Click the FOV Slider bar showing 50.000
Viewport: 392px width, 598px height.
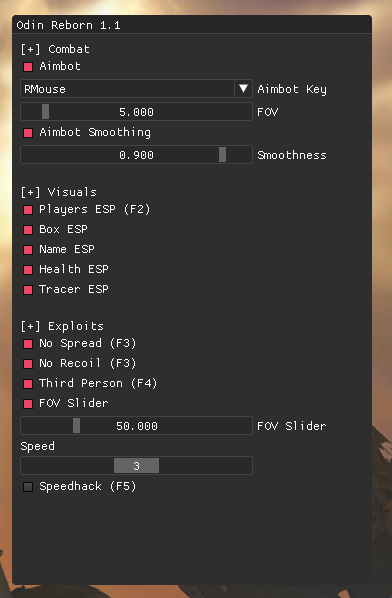pyautogui.click(x=136, y=426)
